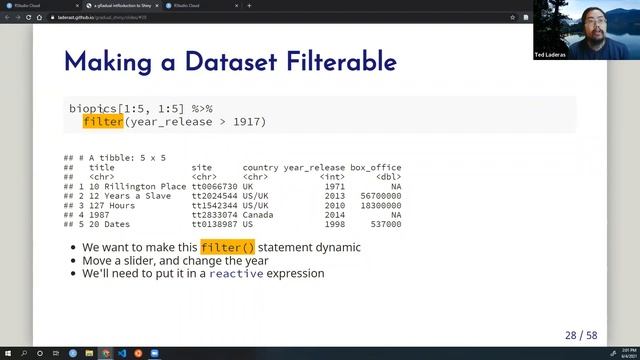Click the taskbar clock and date
Screen dimensions: 640x360
click(x=629, y=353)
